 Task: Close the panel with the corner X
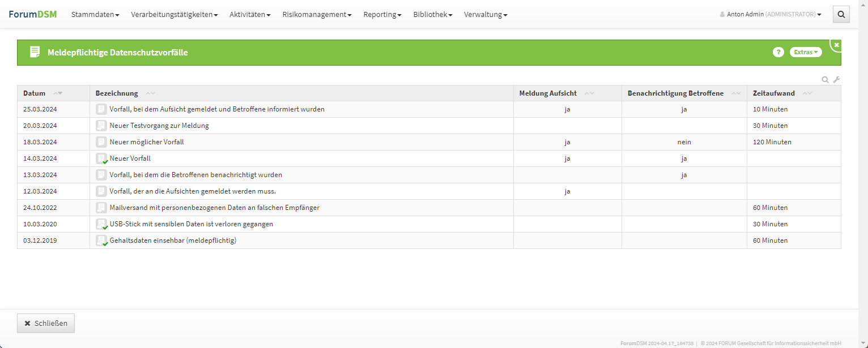coord(837,45)
